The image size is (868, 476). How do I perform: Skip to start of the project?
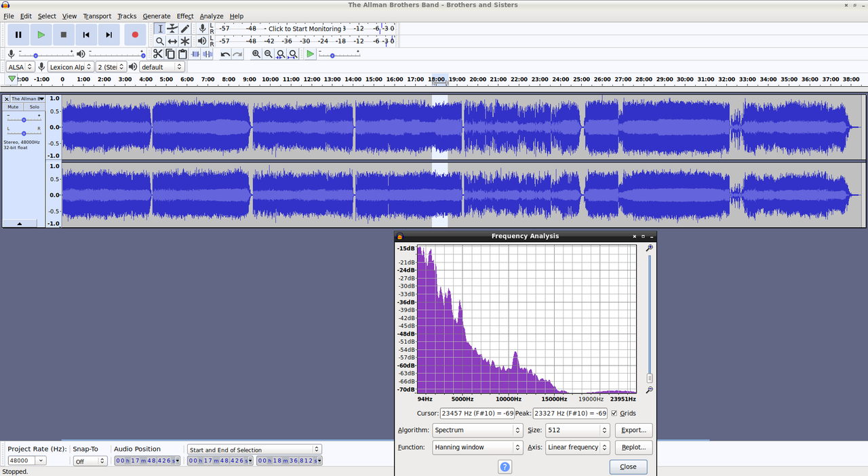click(86, 35)
